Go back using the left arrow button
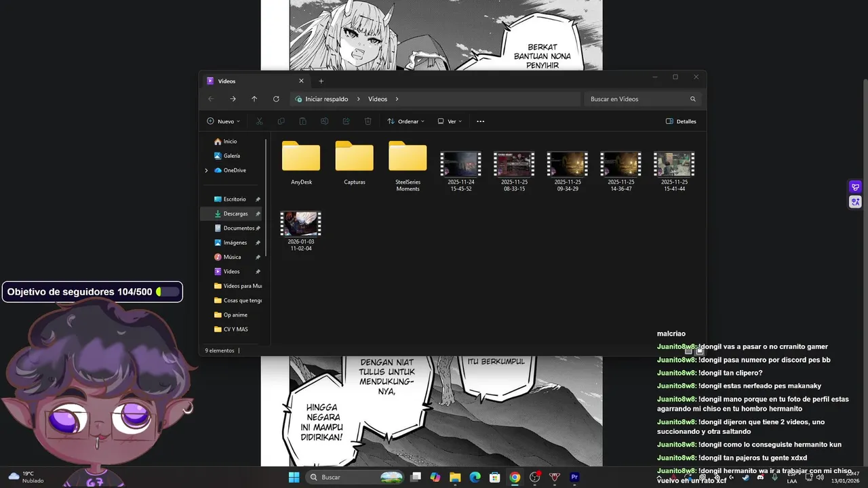868x488 pixels. click(x=211, y=99)
